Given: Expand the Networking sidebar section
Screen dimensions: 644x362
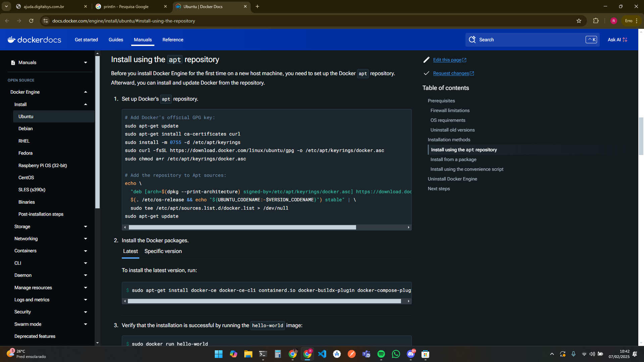Looking at the screenshot, I should (x=86, y=239).
